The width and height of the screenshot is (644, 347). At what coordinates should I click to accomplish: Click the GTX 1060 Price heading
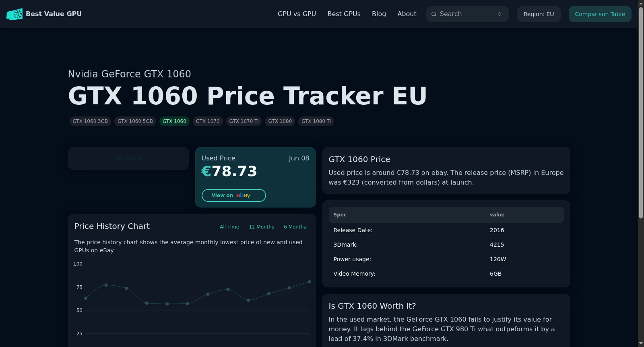point(359,159)
